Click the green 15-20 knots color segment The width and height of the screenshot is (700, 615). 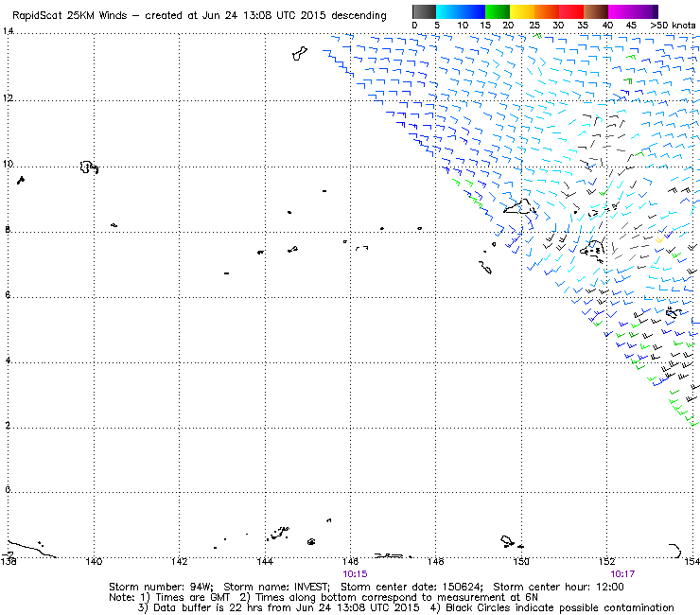(498, 11)
